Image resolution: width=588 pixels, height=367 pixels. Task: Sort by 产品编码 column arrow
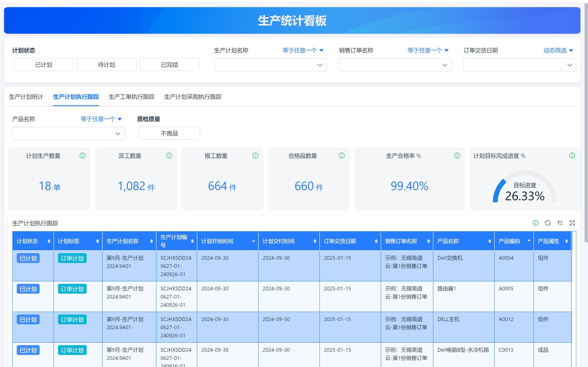pyautogui.click(x=529, y=241)
